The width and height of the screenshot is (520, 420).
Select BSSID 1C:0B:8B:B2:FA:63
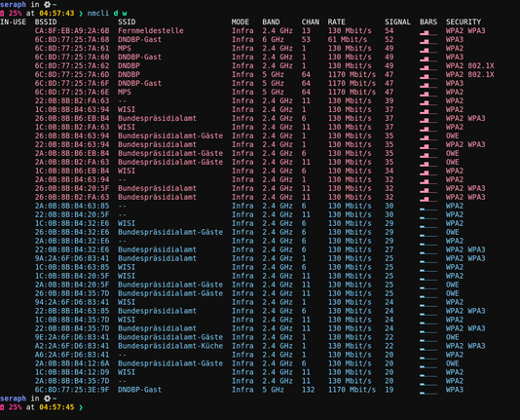72,127
